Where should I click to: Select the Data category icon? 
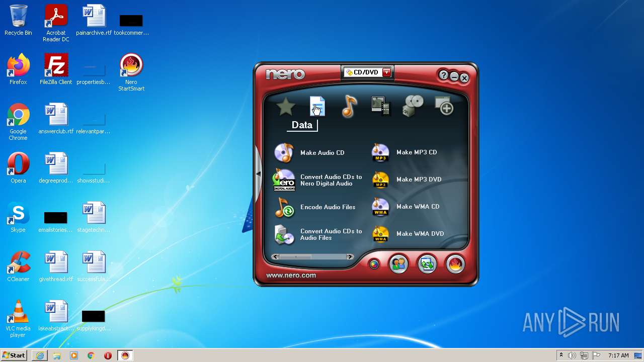click(x=317, y=107)
